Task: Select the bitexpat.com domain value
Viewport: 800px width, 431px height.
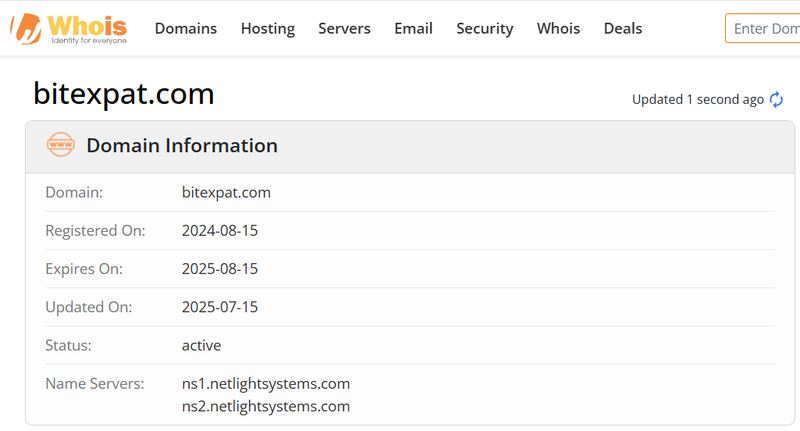Action: [226, 192]
